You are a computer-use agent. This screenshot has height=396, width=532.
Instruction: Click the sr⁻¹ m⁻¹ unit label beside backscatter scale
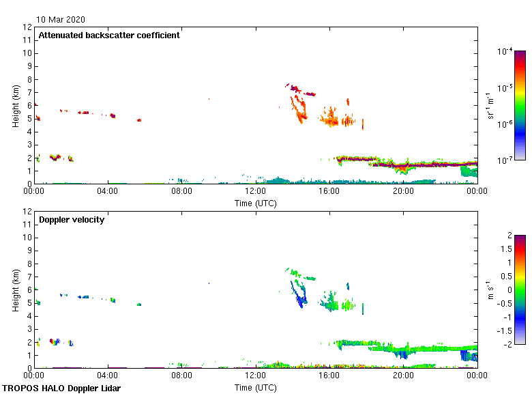491,105
